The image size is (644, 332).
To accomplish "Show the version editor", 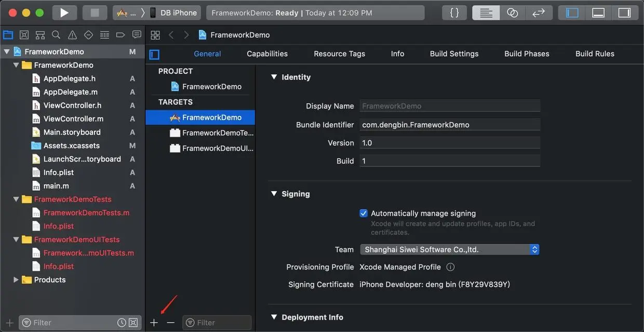I will [539, 13].
